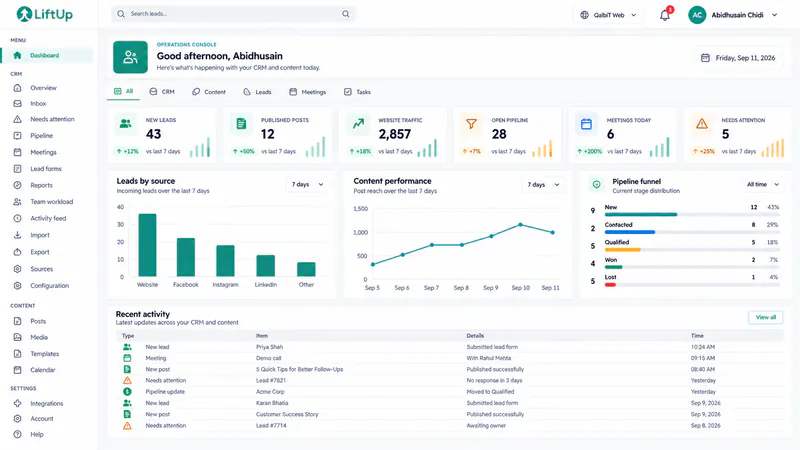Viewport: 800px width, 450px height.
Task: Click the Meetings Today calendar icon
Action: pos(586,124)
